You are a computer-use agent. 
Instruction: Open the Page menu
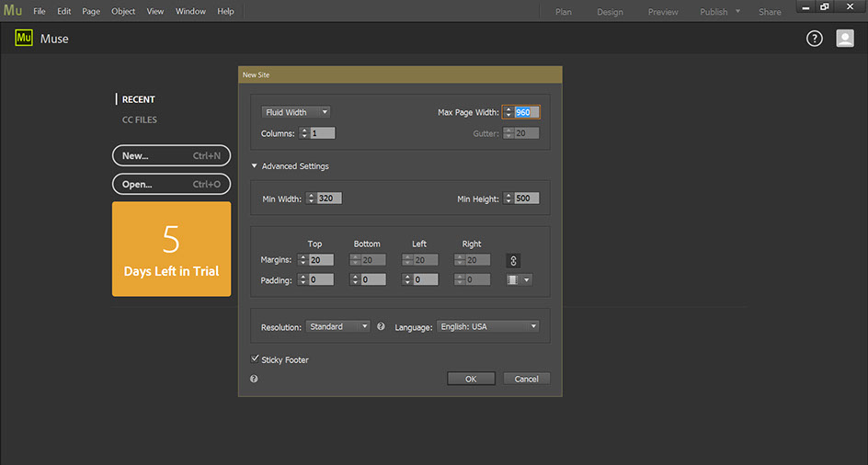[x=91, y=11]
